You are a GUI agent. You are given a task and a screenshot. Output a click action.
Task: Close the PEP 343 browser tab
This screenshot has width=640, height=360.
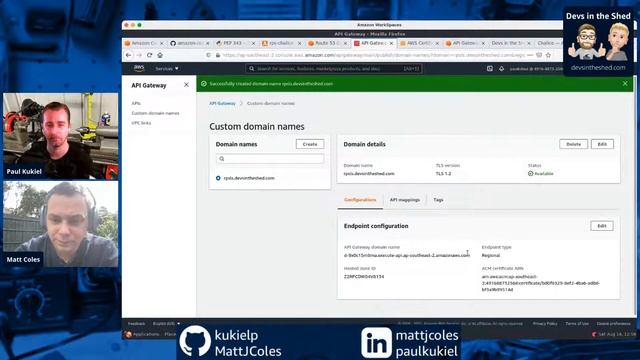point(253,43)
